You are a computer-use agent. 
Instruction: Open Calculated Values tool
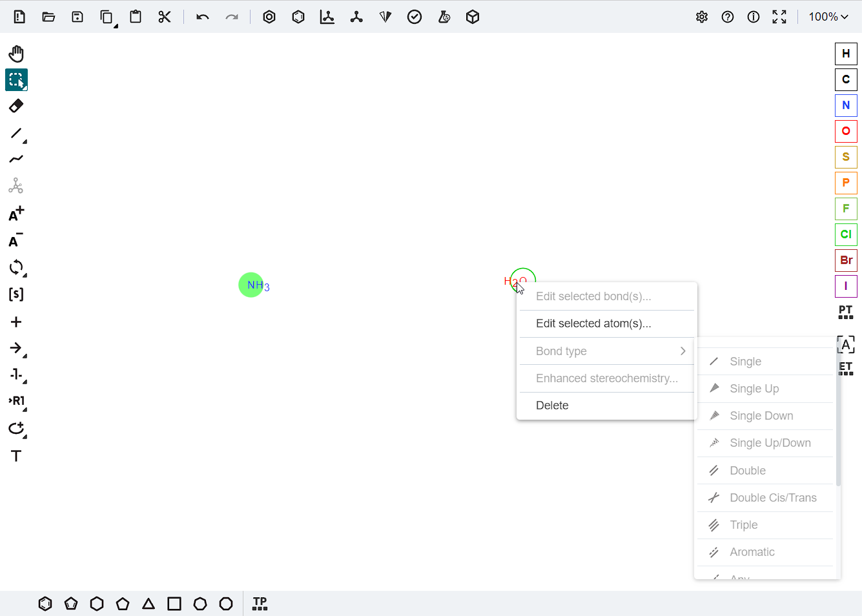pos(444,17)
